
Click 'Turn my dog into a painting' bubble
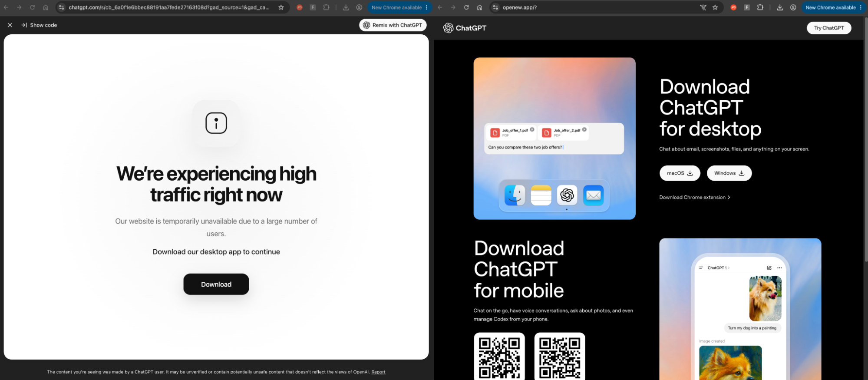pyautogui.click(x=752, y=328)
